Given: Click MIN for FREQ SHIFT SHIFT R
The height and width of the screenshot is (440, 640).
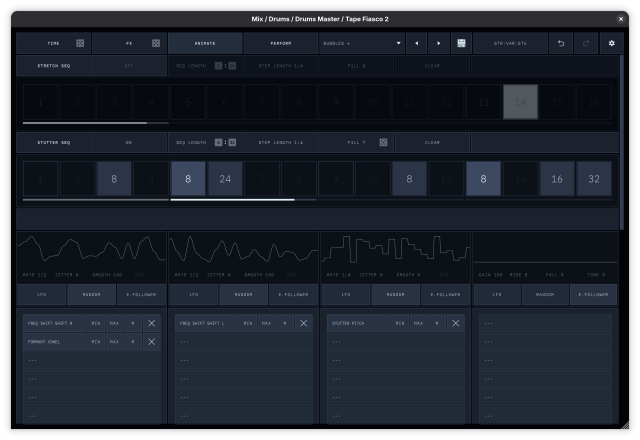Looking at the screenshot, I should click(96, 323).
